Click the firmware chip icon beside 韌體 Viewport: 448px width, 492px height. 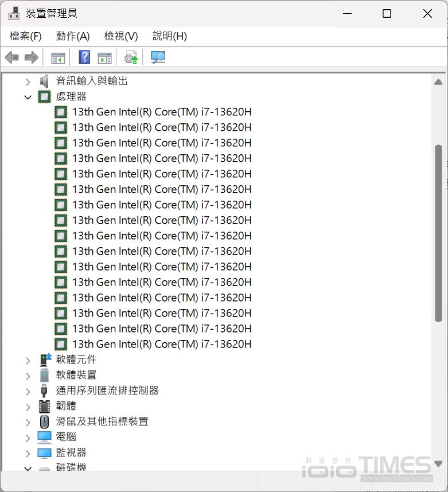coord(44,407)
